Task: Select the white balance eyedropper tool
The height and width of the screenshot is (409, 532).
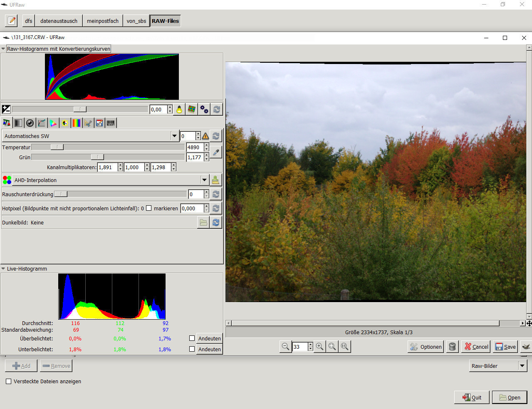Action: point(215,152)
